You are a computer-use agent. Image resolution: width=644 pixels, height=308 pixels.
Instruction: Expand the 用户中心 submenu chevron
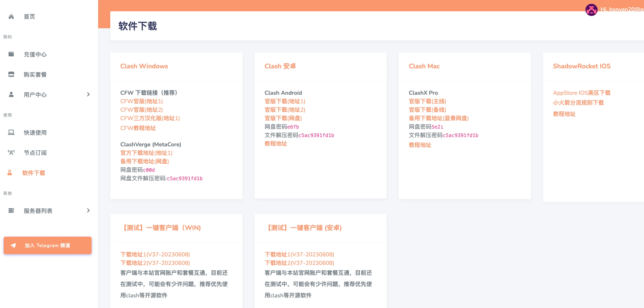[x=88, y=94]
